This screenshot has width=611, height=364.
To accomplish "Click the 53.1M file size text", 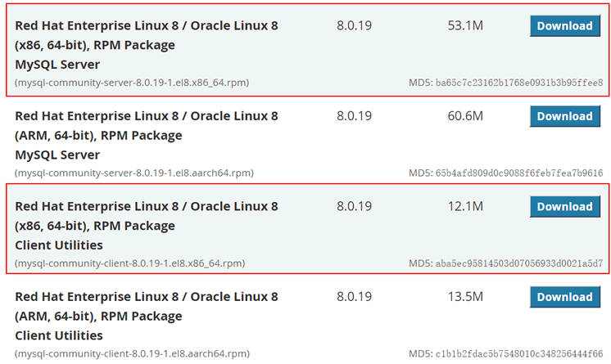I will pyautogui.click(x=465, y=25).
